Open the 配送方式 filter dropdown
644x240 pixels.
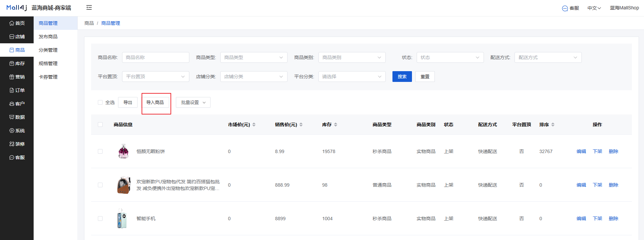548,57
